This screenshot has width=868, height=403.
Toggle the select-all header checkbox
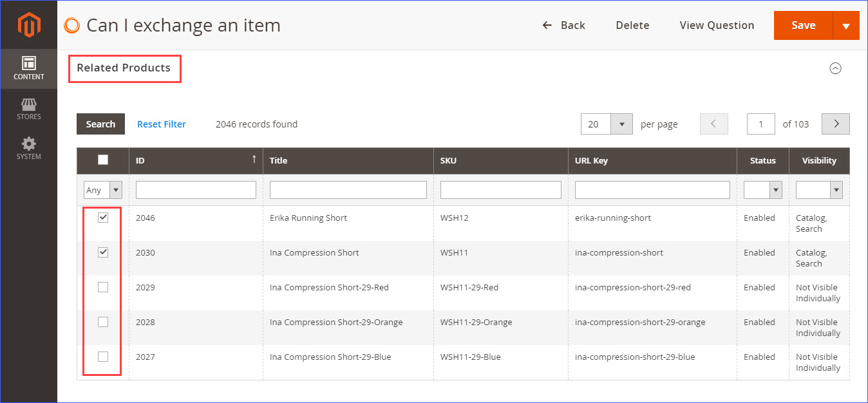103,160
